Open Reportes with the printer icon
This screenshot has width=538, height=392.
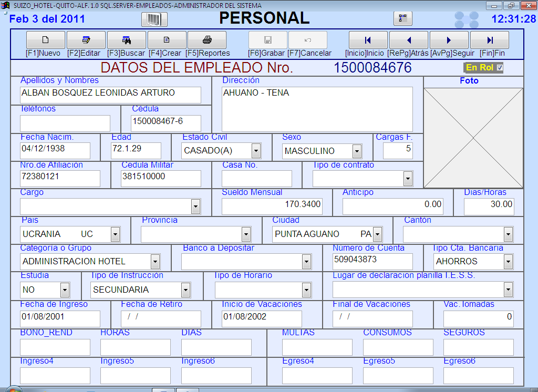pos(207,40)
